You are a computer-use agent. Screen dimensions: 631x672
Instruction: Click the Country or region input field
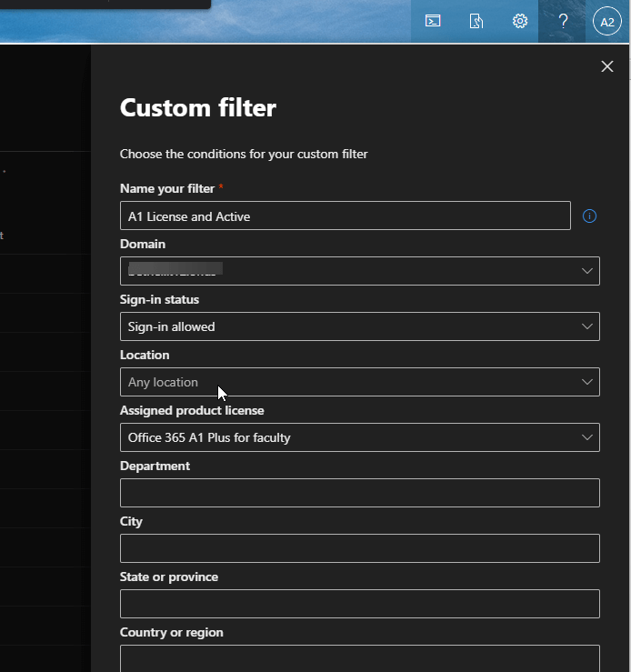(x=360, y=658)
